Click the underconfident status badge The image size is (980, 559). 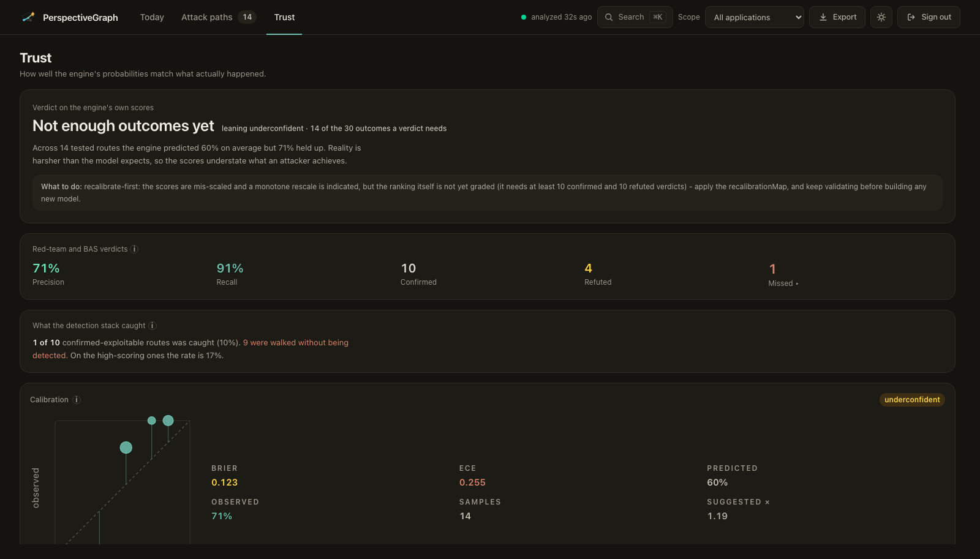912,400
